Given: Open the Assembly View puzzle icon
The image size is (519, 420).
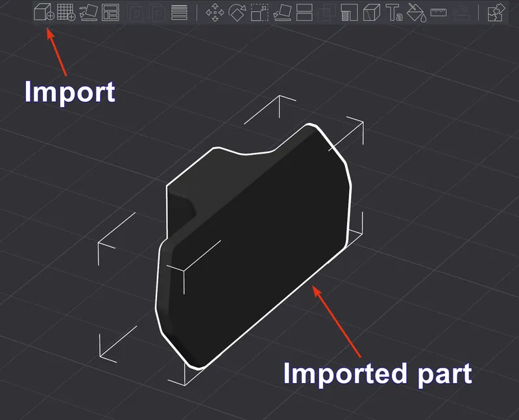Looking at the screenshot, I should point(497,12).
